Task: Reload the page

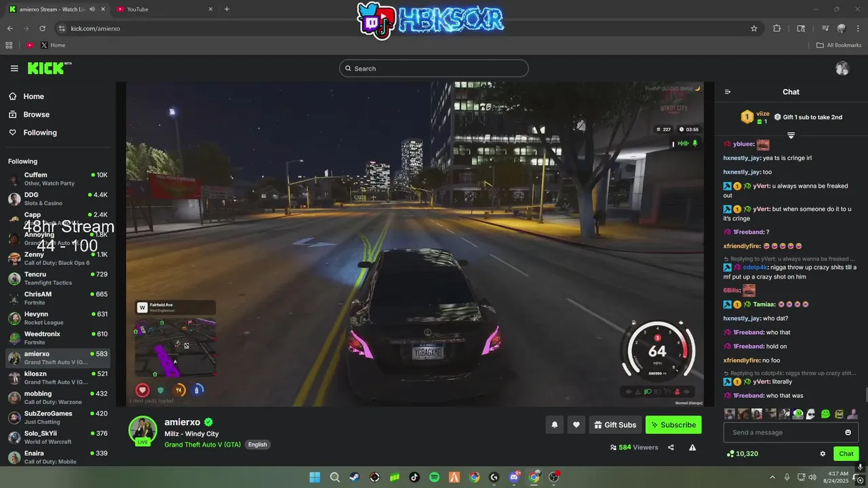Action: (x=42, y=28)
